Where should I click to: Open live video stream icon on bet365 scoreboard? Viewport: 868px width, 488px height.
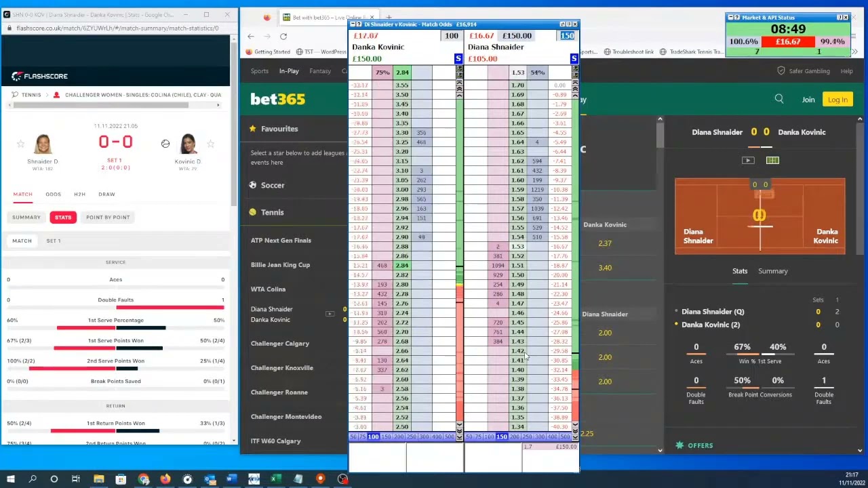click(x=748, y=161)
